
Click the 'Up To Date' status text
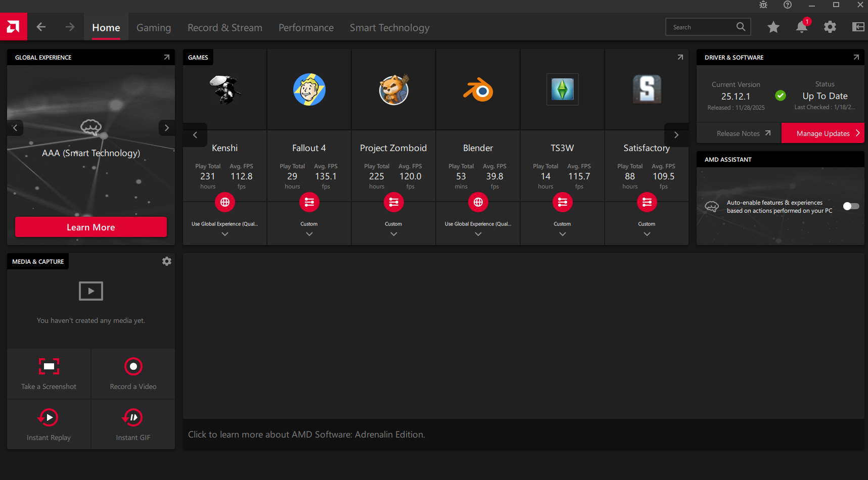click(825, 96)
